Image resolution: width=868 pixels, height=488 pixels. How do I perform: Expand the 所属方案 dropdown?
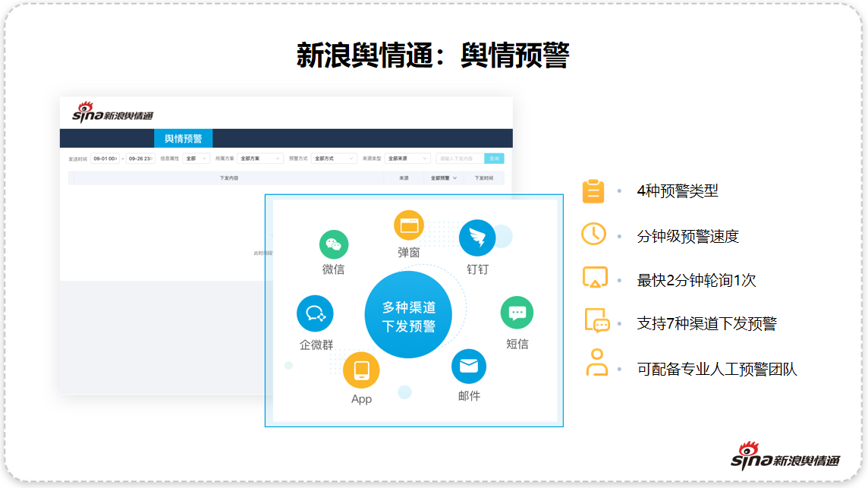[x=259, y=159]
